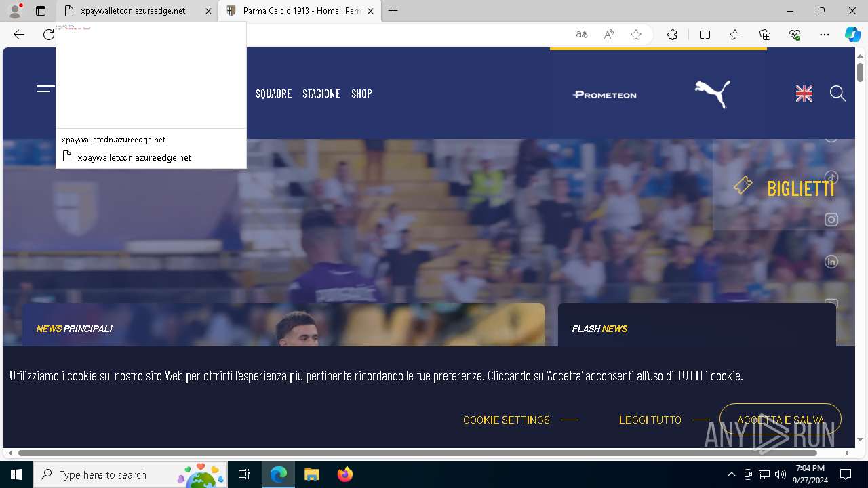Click the Prometeon sponsor logo
This screenshot has height=488, width=868.
605,94
